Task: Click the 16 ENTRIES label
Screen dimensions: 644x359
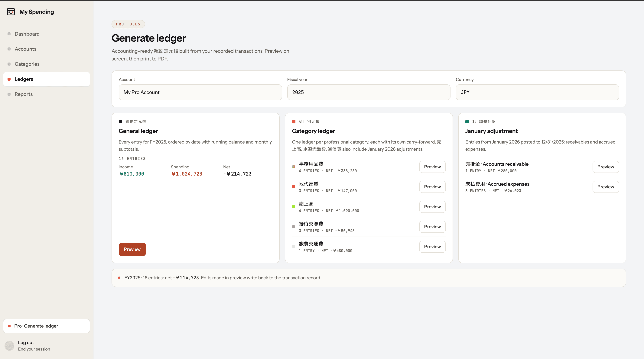Action: pyautogui.click(x=132, y=159)
